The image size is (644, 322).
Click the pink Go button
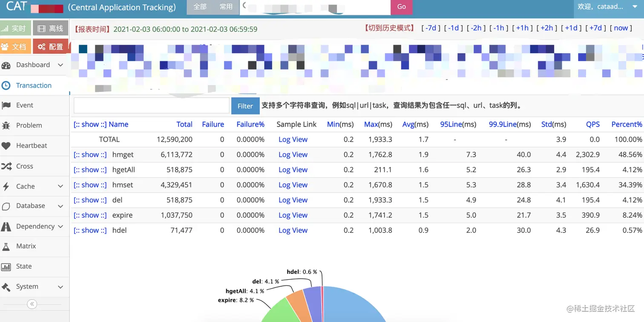click(402, 7)
